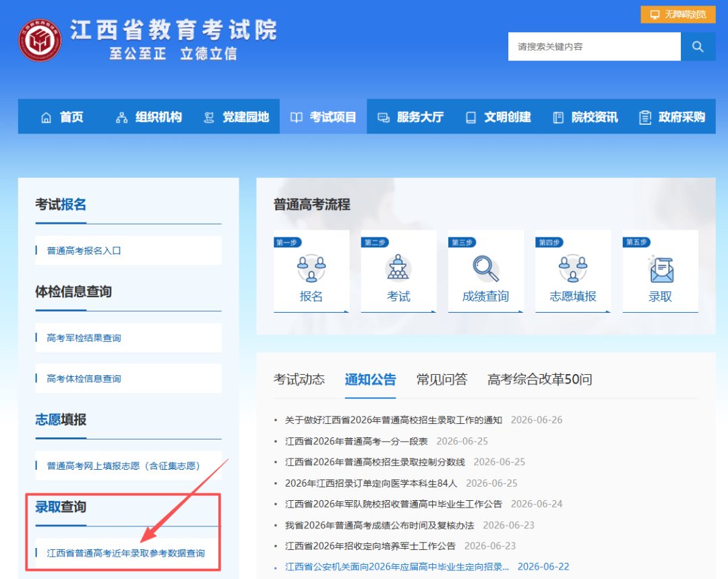
Task: Click the open book icon beside 考试项目
Action: point(296,117)
